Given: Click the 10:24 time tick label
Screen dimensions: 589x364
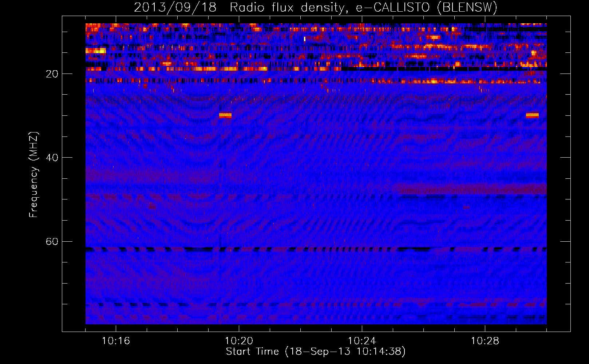Looking at the screenshot, I should [x=362, y=341].
